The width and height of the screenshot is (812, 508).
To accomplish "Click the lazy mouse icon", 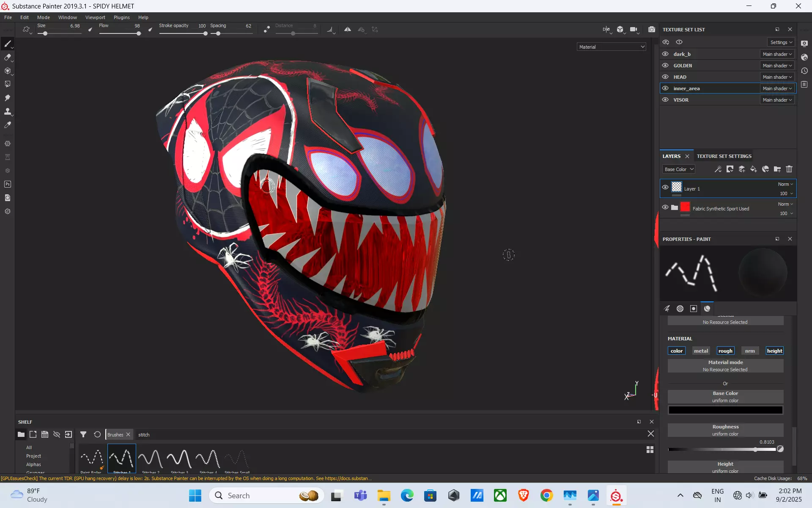I will click(267, 29).
